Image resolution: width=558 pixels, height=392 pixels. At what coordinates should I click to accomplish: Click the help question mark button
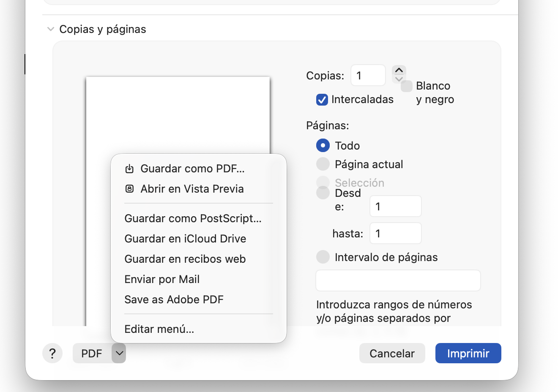tap(52, 353)
